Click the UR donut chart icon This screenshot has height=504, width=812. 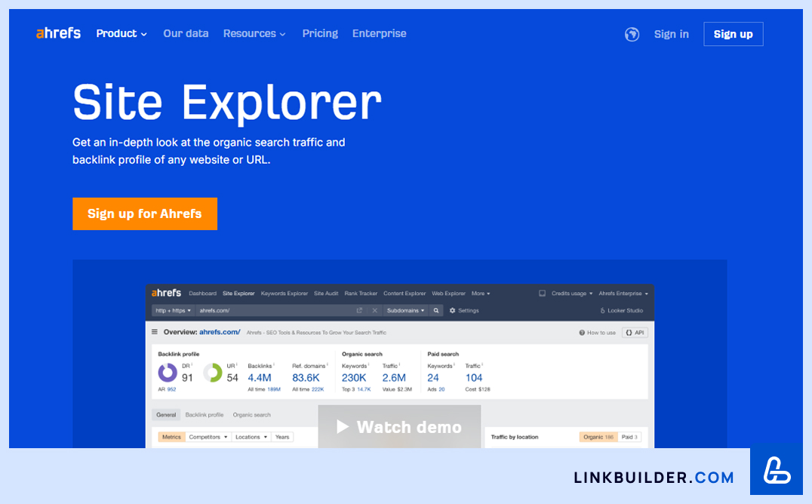tap(212, 373)
